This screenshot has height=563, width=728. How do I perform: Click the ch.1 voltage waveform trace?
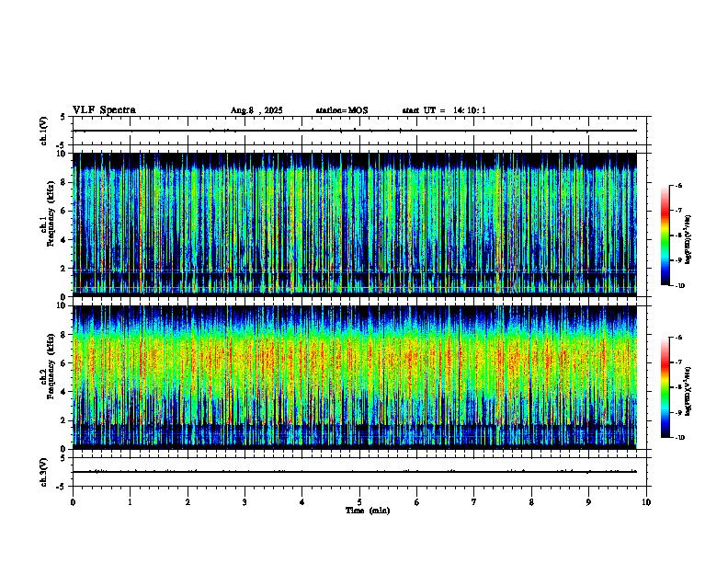[355, 131]
